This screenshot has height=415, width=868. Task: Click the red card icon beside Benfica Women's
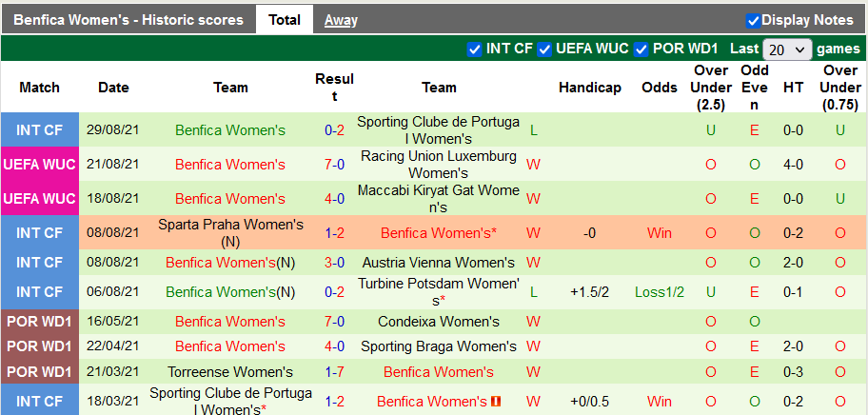[x=495, y=402]
